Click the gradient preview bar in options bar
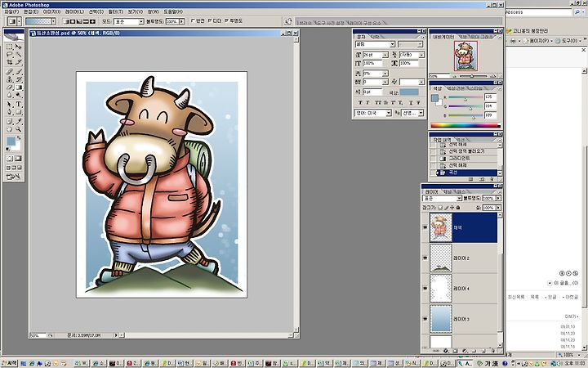 tap(38, 21)
